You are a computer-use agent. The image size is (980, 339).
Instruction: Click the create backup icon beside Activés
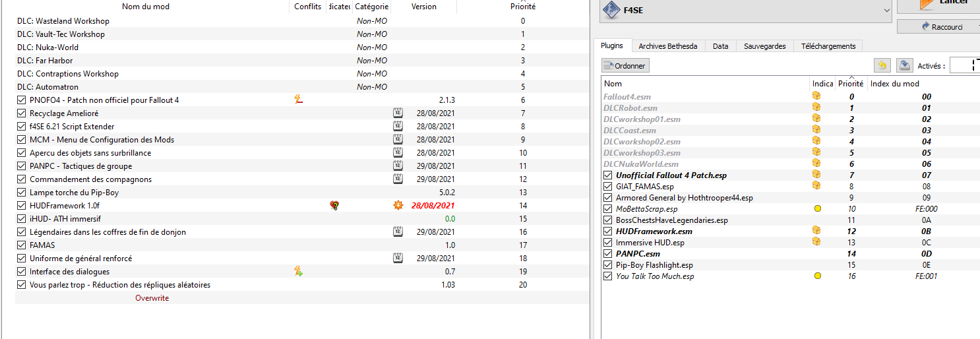905,65
